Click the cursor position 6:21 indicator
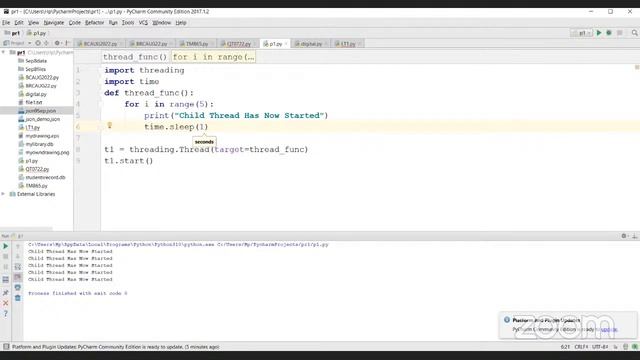 (x=565, y=347)
